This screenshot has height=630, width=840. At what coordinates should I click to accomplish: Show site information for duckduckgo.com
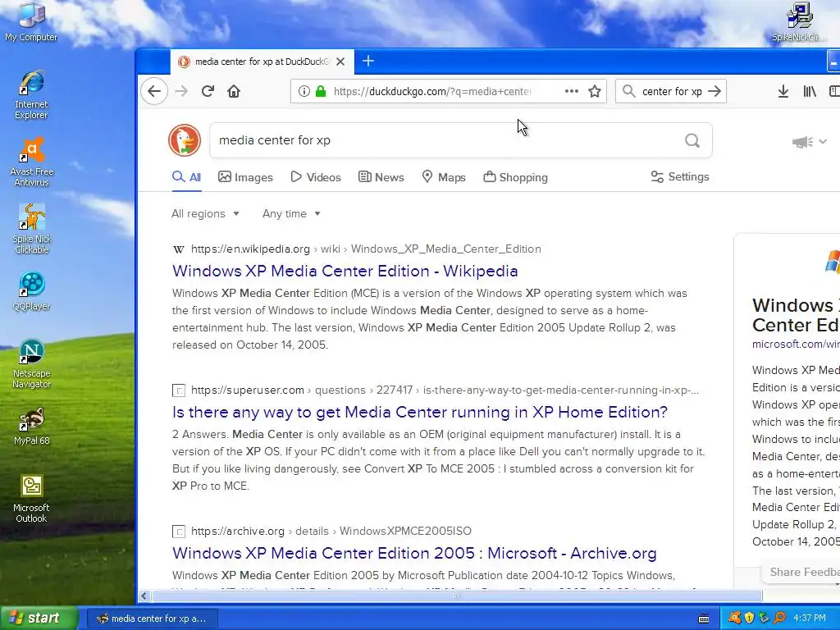click(x=304, y=92)
